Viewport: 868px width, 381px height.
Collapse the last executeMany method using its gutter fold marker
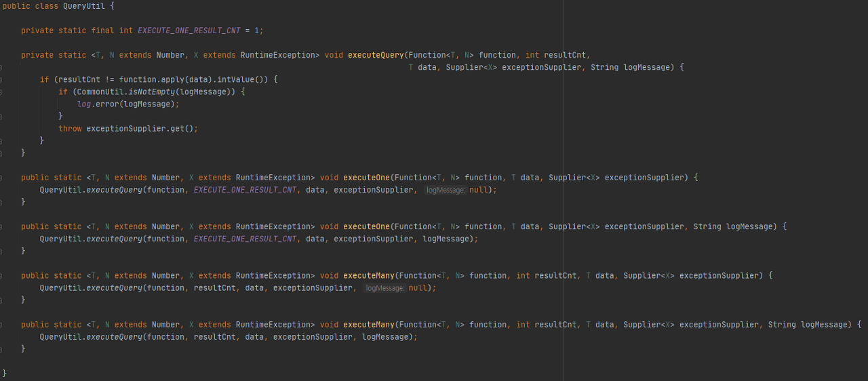(x=1, y=324)
